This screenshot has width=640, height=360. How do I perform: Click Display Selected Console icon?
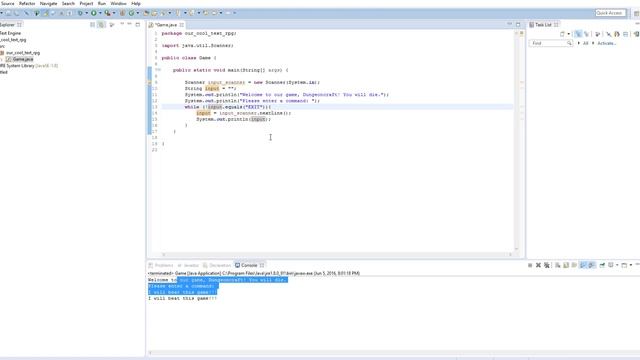tap(611, 265)
